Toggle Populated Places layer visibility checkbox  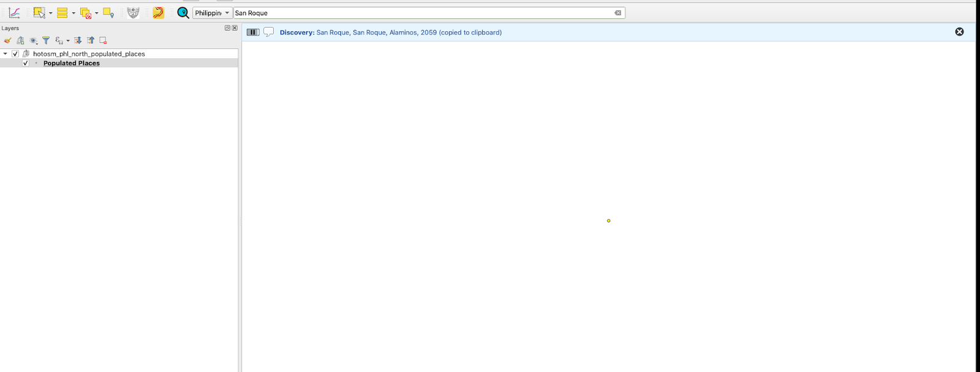26,63
